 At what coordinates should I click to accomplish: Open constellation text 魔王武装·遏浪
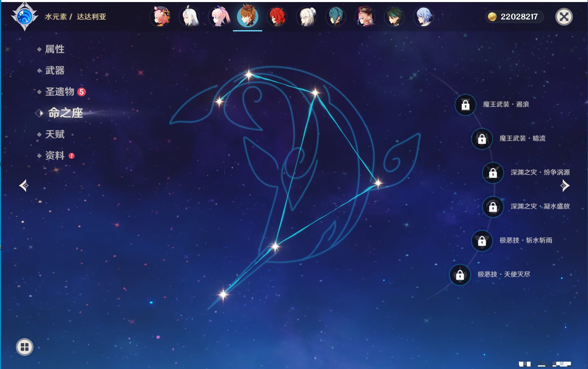(506, 104)
